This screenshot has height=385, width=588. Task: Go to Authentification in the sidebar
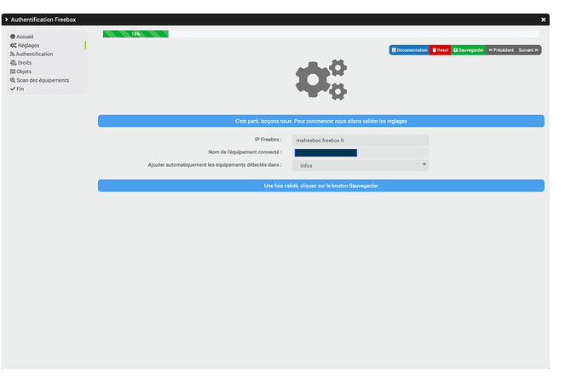tap(32, 54)
